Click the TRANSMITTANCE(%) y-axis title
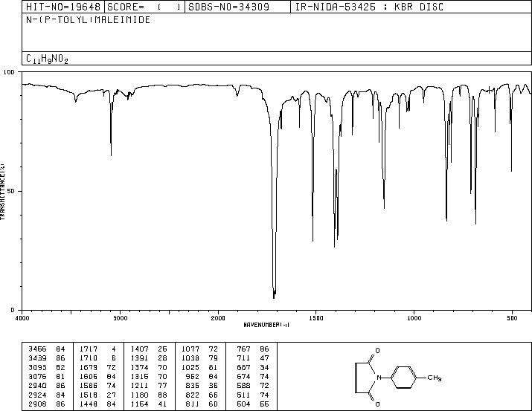 (x=2, y=191)
